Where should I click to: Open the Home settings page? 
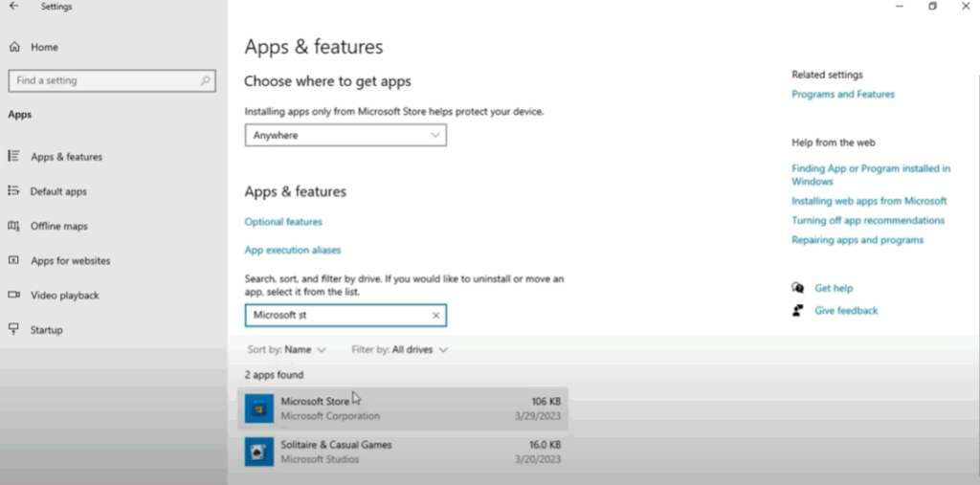44,47
